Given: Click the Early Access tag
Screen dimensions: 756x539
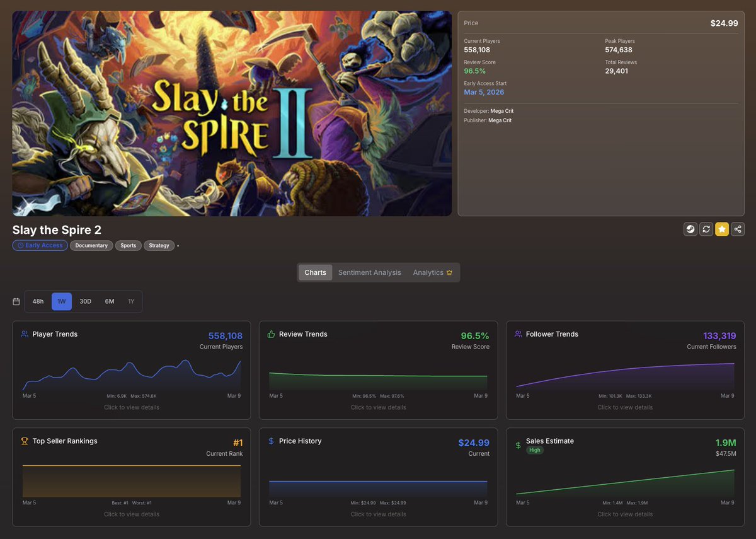Looking at the screenshot, I should pyautogui.click(x=40, y=245).
